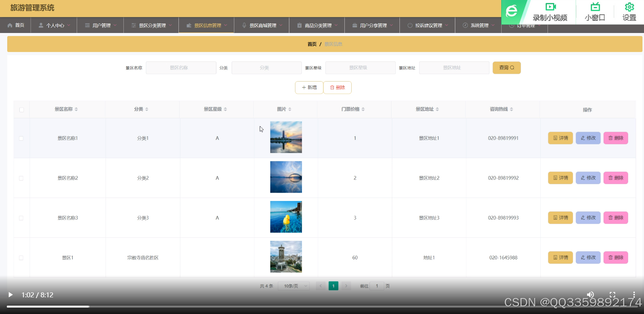Sort by 景区星级 column arrows
The height and width of the screenshot is (314, 644).
pyautogui.click(x=226, y=109)
